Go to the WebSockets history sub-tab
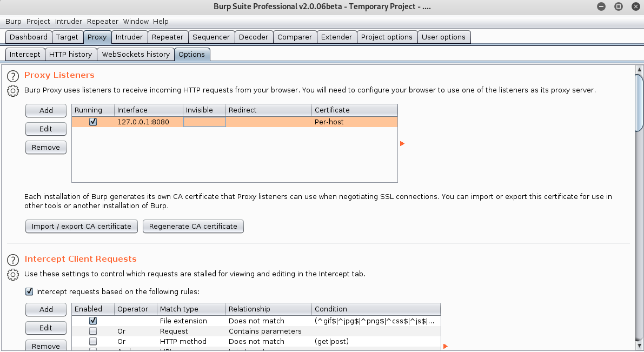The image size is (644, 352). pyautogui.click(x=136, y=54)
